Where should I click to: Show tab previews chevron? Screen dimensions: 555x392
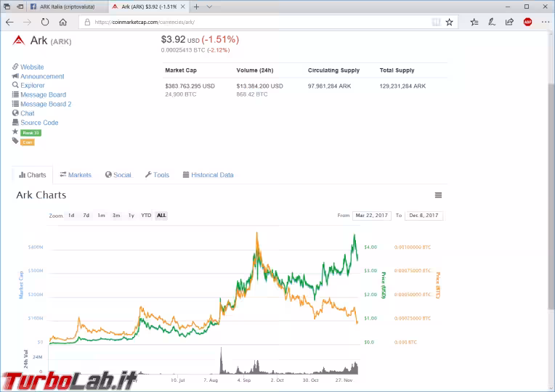click(209, 7)
